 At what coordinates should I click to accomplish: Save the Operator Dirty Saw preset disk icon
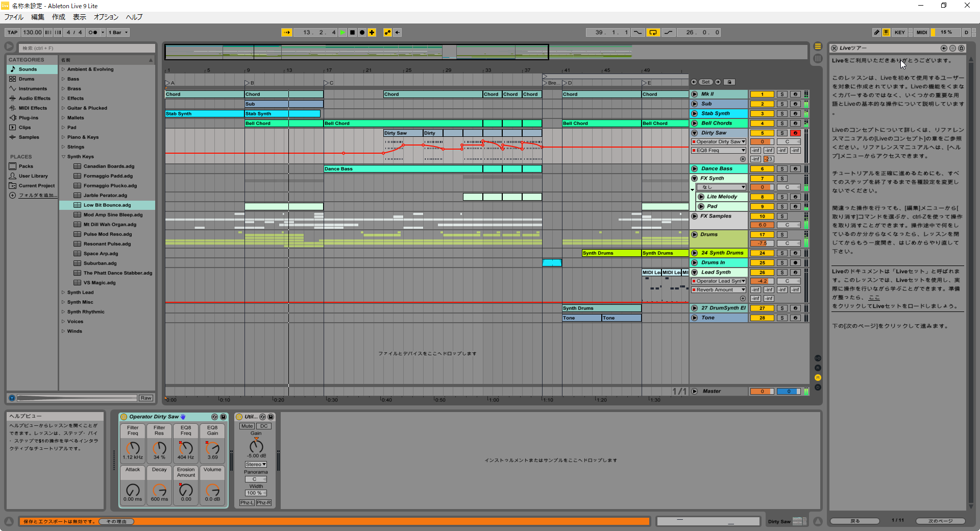[x=223, y=417]
